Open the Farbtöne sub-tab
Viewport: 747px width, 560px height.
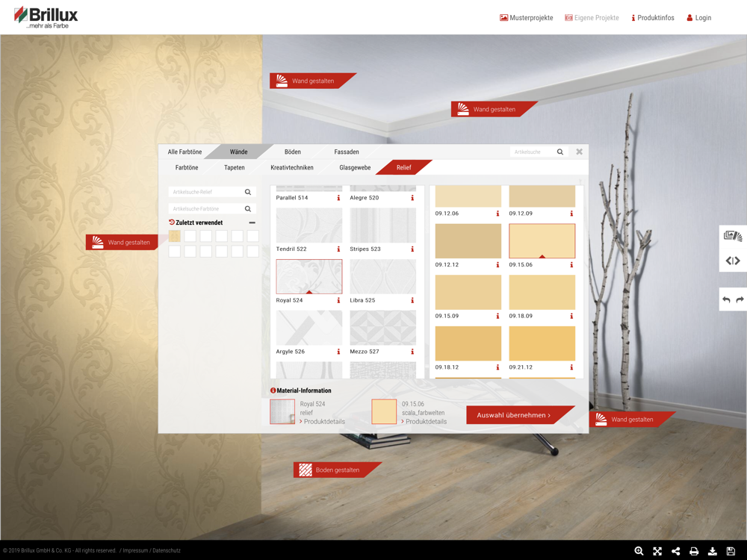pyautogui.click(x=187, y=167)
